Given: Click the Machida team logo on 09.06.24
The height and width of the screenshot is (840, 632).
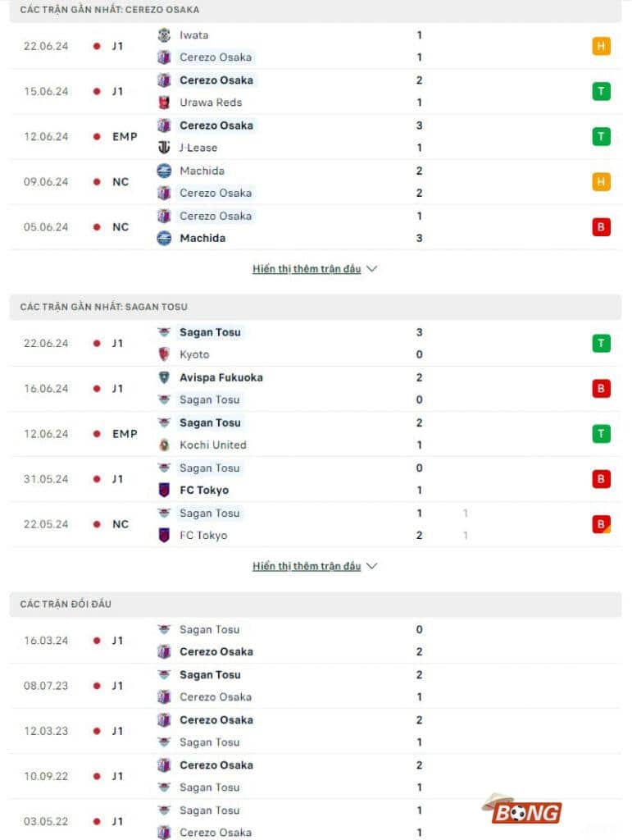Looking at the screenshot, I should point(164,171).
